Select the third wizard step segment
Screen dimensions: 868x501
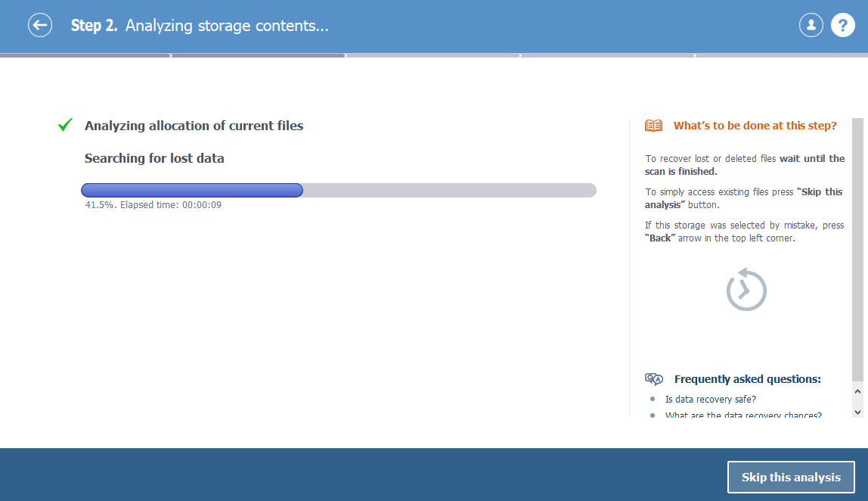click(433, 55)
